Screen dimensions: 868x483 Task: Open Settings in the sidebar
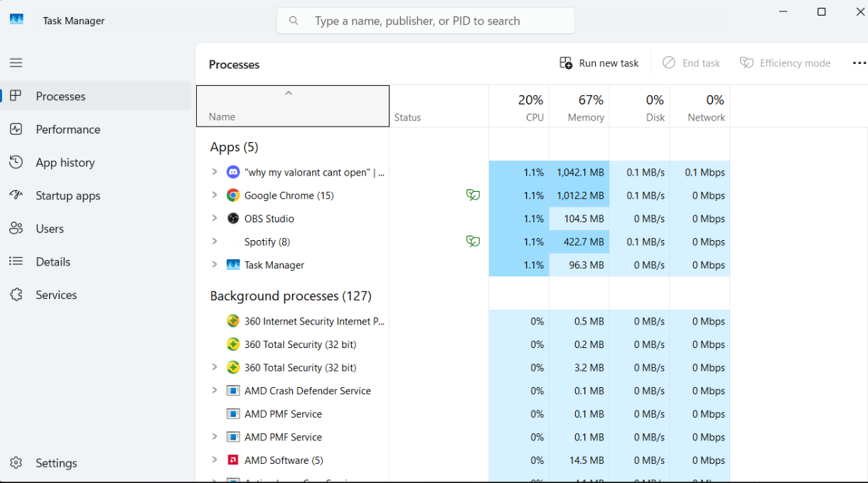click(56, 463)
